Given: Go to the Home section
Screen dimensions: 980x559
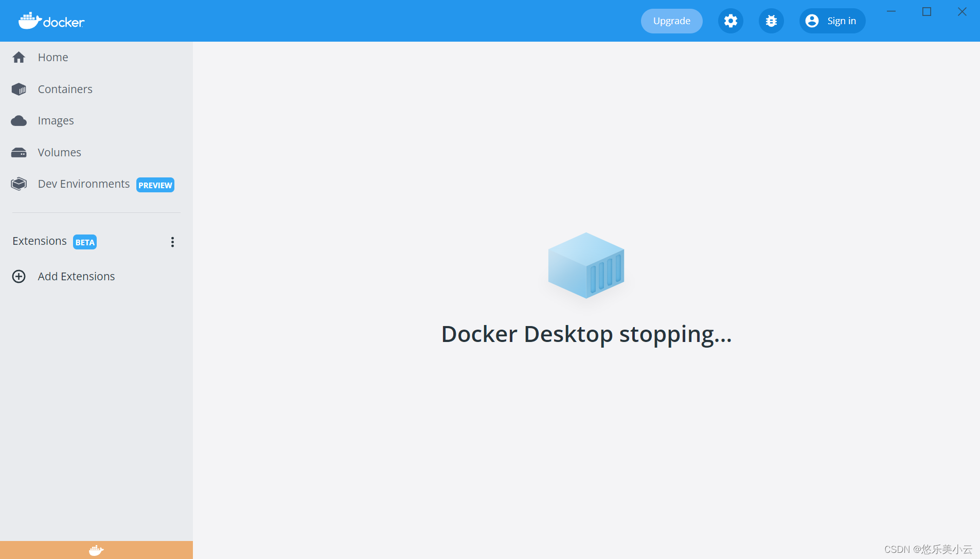Looking at the screenshot, I should [x=96, y=58].
